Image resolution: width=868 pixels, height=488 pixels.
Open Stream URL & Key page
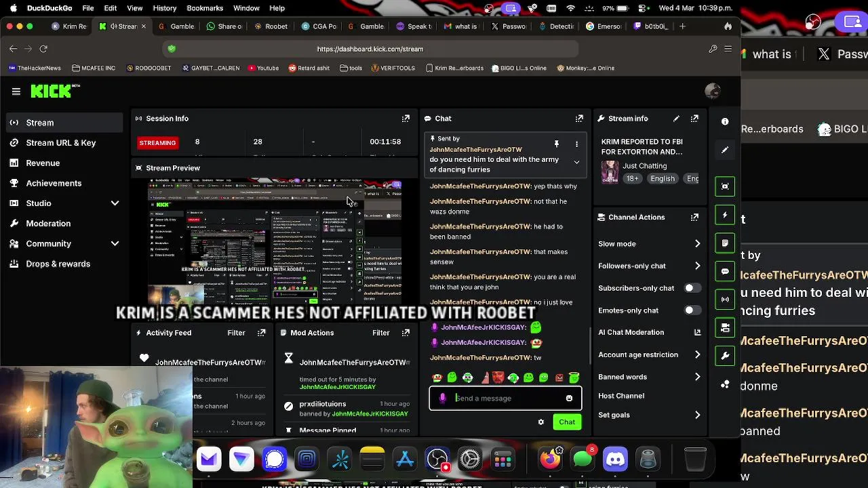click(x=64, y=143)
